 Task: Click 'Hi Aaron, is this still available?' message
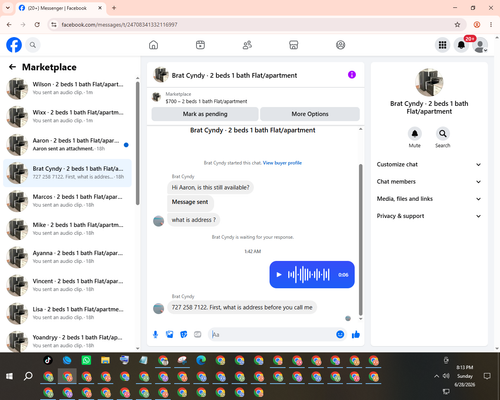coord(210,187)
